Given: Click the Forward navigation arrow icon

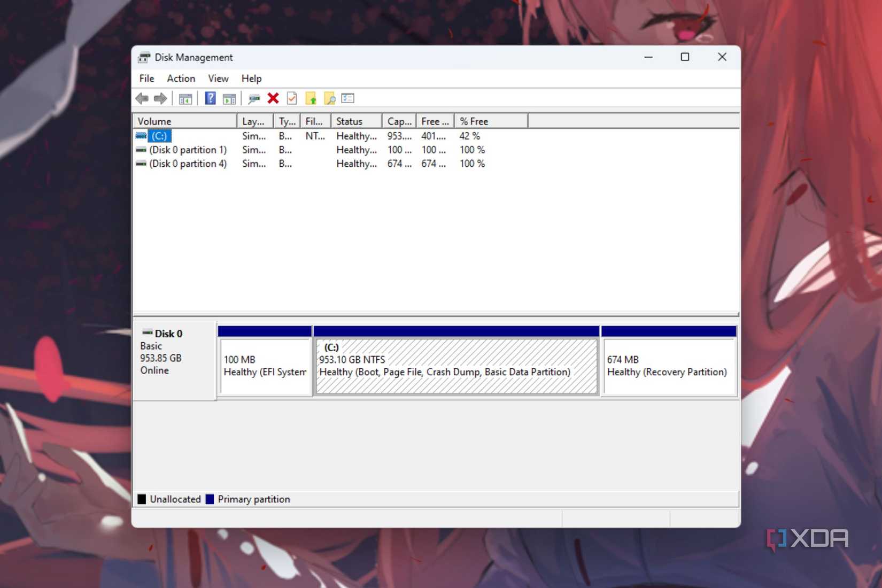Looking at the screenshot, I should pyautogui.click(x=160, y=98).
